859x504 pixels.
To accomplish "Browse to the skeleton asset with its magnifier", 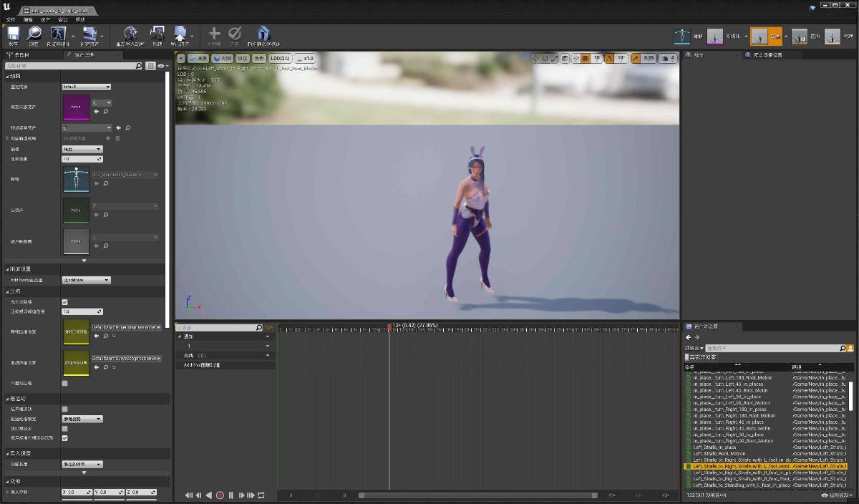I will [x=106, y=183].
